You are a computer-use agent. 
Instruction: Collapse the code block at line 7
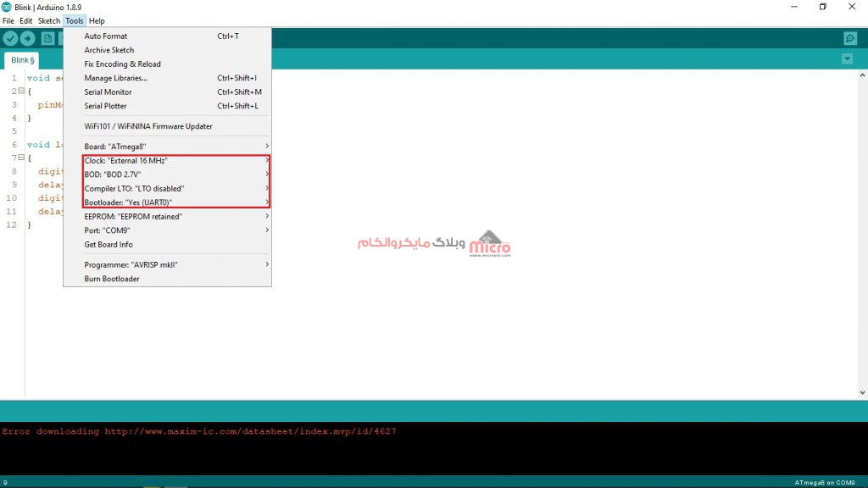point(21,158)
